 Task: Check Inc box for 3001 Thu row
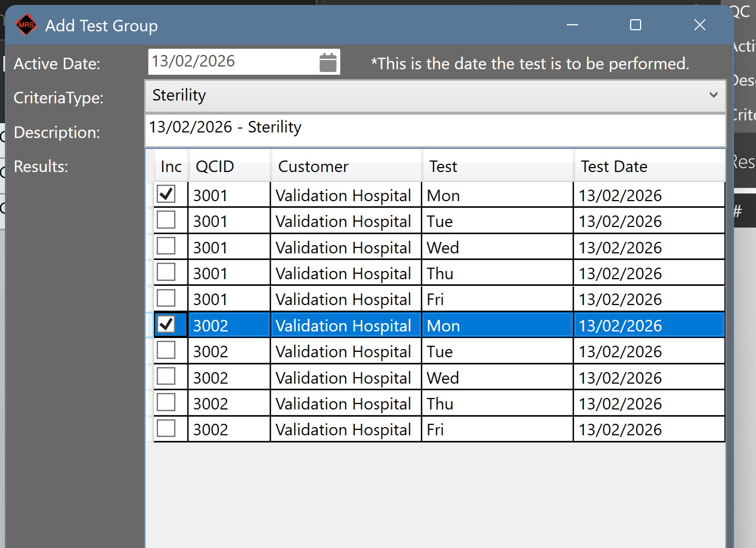pyautogui.click(x=166, y=272)
